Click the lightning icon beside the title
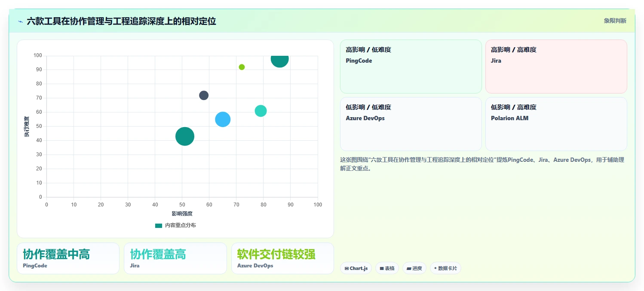 pyautogui.click(x=20, y=21)
